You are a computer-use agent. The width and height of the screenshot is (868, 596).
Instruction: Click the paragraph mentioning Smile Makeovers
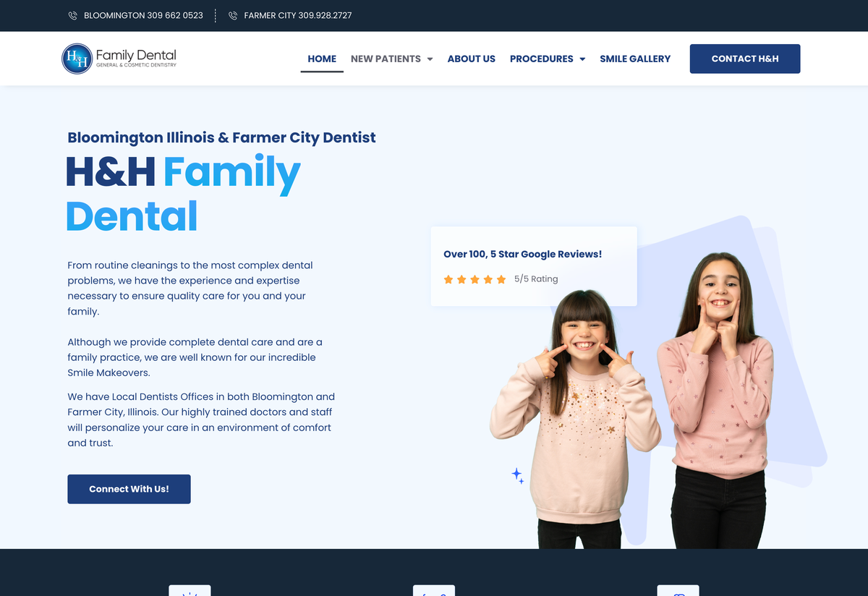click(195, 357)
